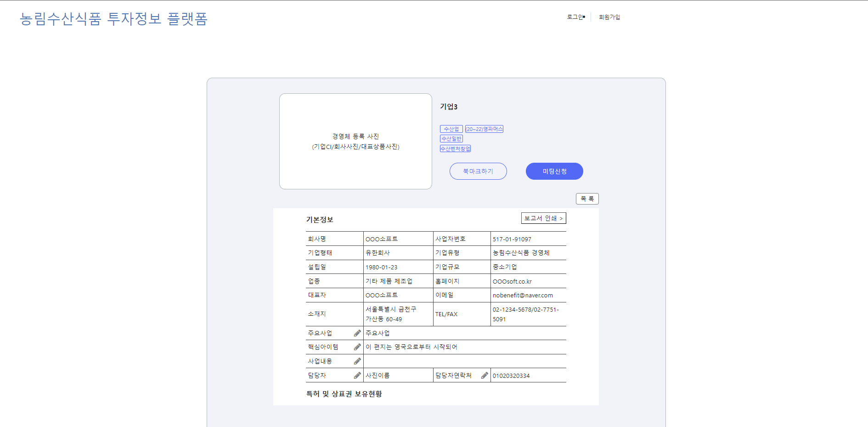Click the TEL/FAX number cell
This screenshot has width=868, height=427.
525,314
